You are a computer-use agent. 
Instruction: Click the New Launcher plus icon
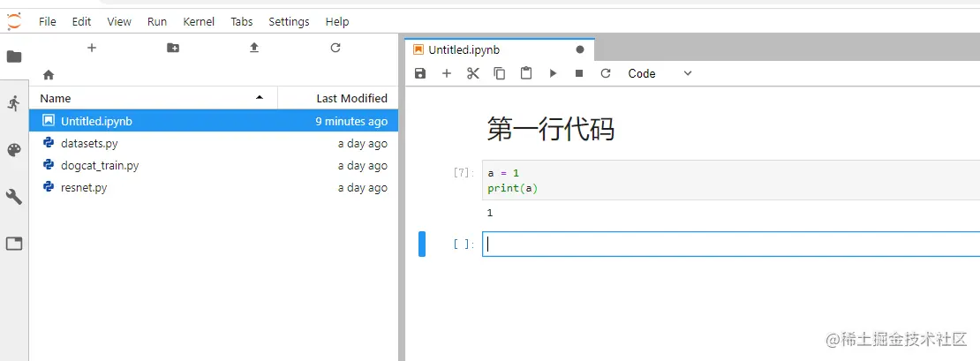point(91,48)
